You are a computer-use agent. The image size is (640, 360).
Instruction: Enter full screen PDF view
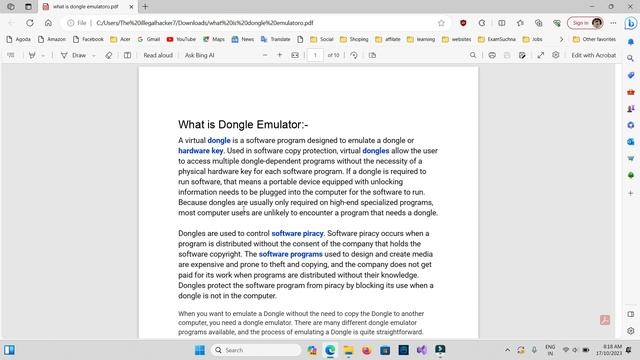coord(541,55)
